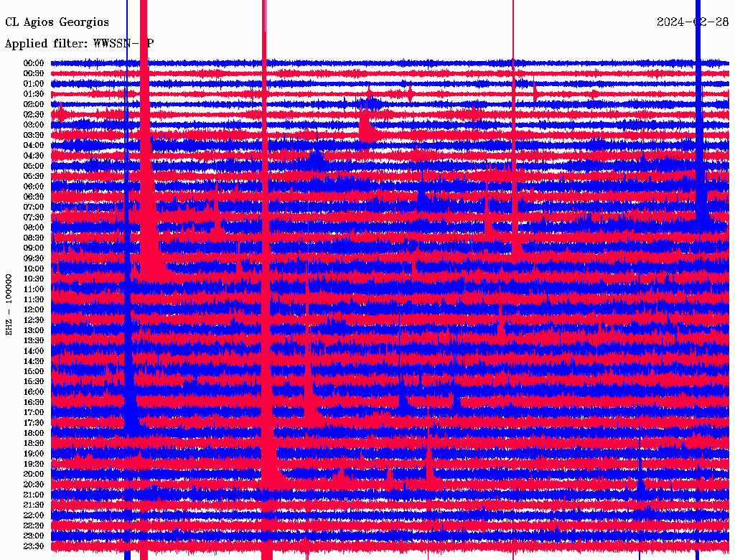Click the date label '2024-02-28'
Screen dimensions: 735x560
pos(693,22)
